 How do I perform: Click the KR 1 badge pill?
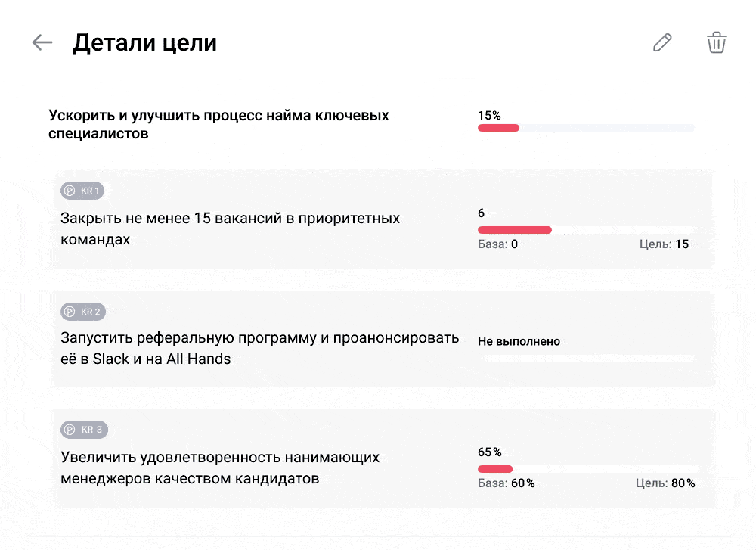pos(82,190)
